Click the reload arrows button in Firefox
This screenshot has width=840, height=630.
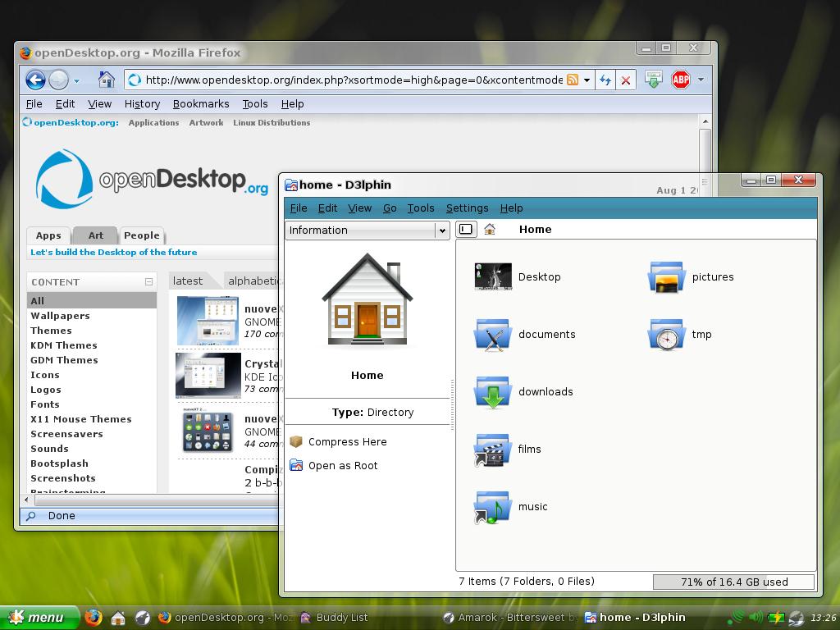(x=605, y=80)
